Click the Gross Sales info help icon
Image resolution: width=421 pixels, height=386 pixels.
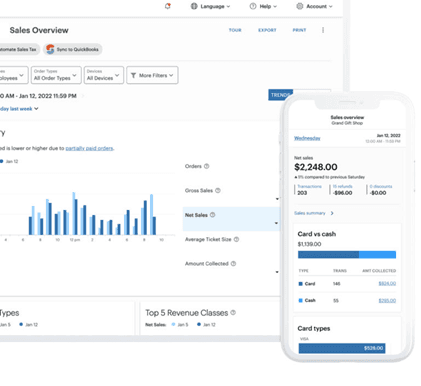click(x=218, y=190)
